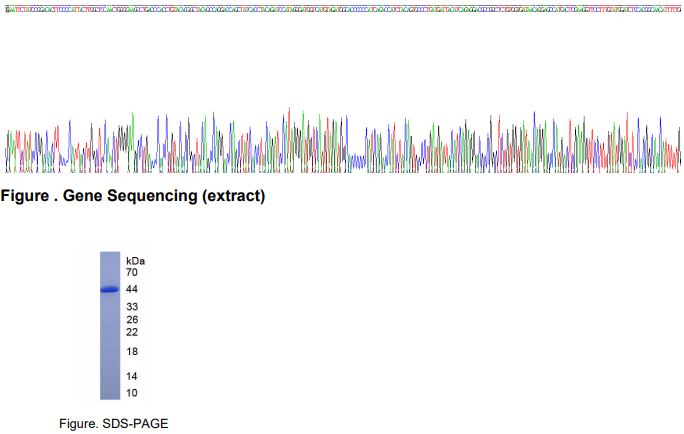Click the dark blue protein band on the gel
This screenshot has height=434, width=684.
[109, 289]
